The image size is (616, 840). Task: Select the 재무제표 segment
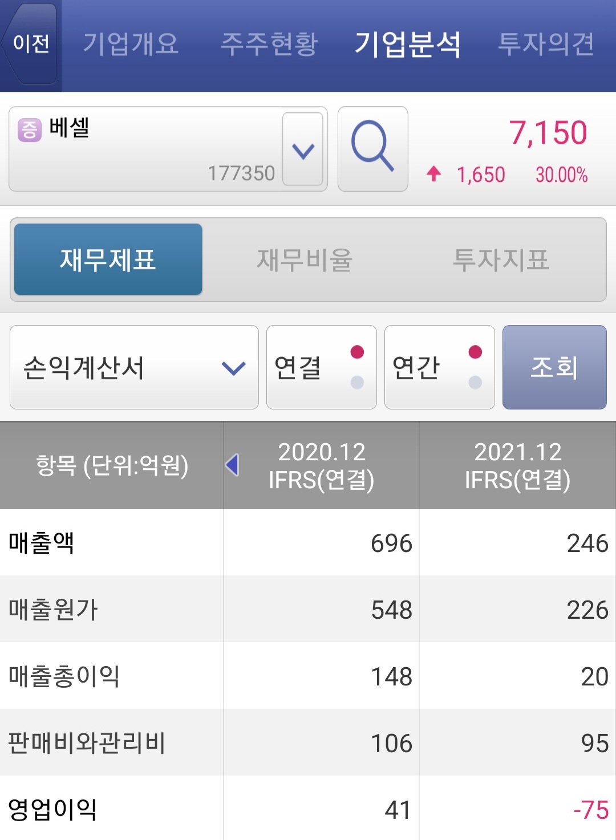coord(108,259)
